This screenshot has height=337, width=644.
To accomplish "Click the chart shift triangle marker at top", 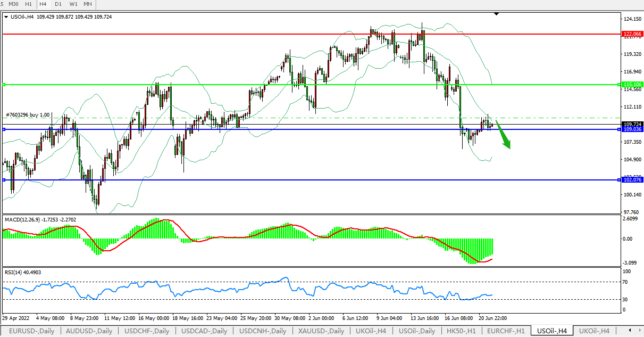I will (496, 14).
